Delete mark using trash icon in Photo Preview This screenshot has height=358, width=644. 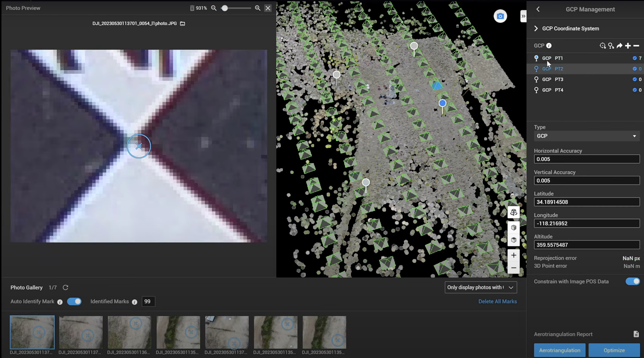(x=192, y=8)
